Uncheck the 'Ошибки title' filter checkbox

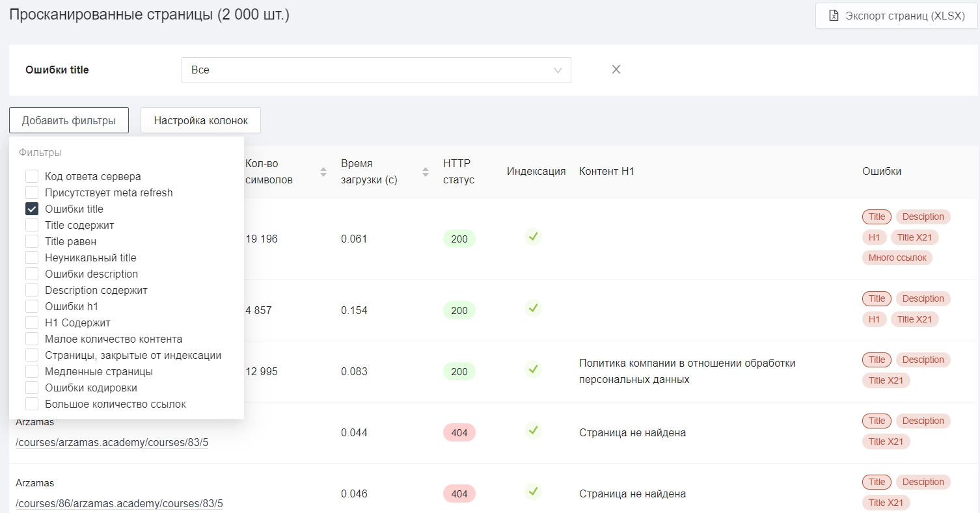pyautogui.click(x=32, y=209)
